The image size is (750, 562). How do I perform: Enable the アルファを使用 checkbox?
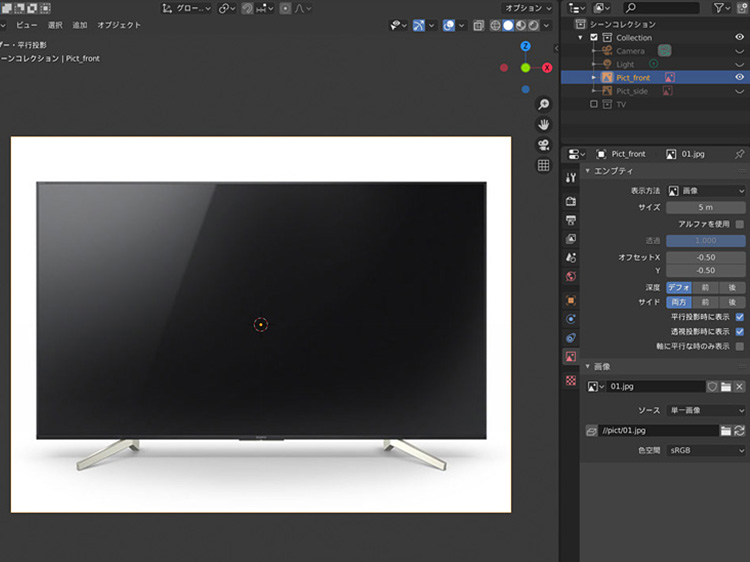click(740, 224)
